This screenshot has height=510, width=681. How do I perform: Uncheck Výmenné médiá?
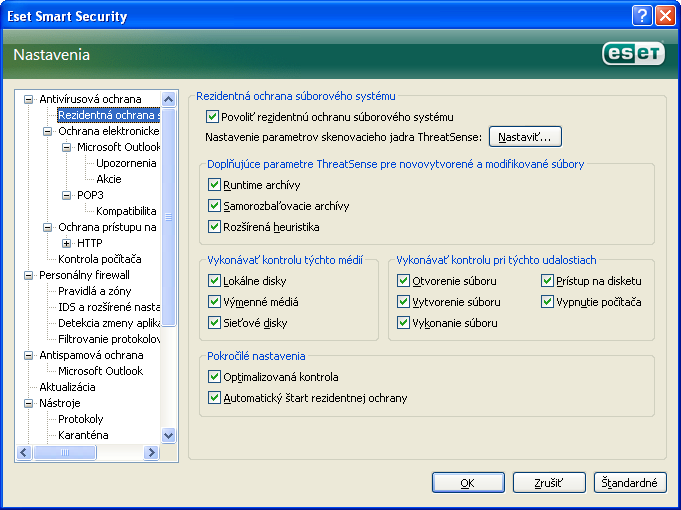214,301
